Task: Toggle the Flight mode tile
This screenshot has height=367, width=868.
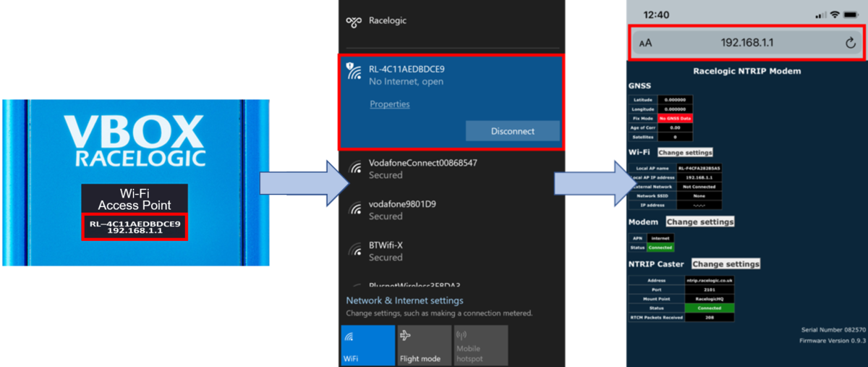Action: click(425, 345)
